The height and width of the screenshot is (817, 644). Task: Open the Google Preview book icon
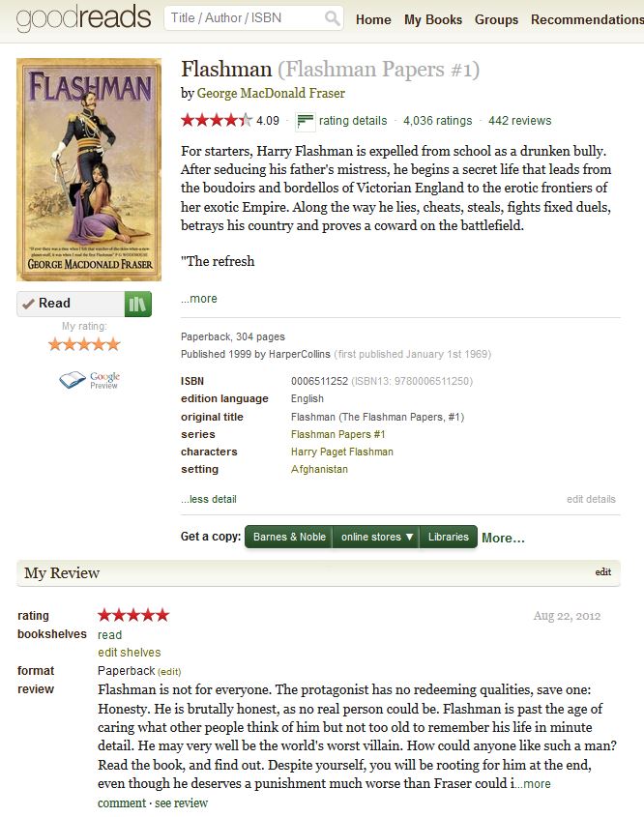click(73, 380)
